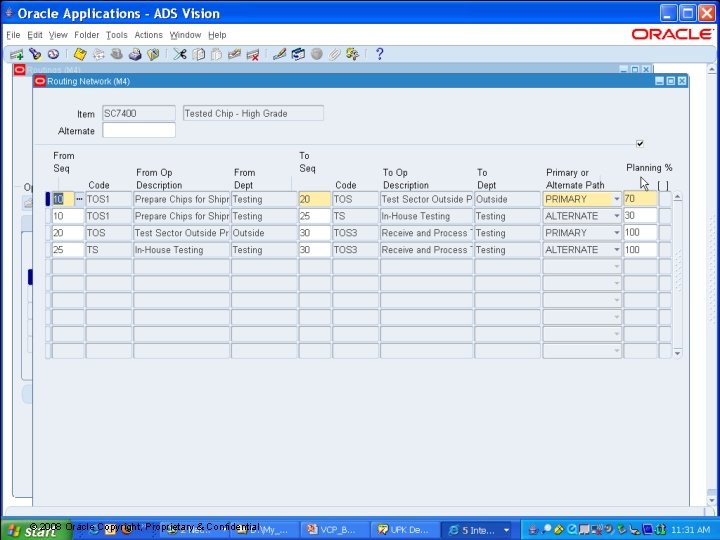Click the Paste toolbar icon
Image resolution: width=720 pixels, height=540 pixels.
(x=216, y=54)
